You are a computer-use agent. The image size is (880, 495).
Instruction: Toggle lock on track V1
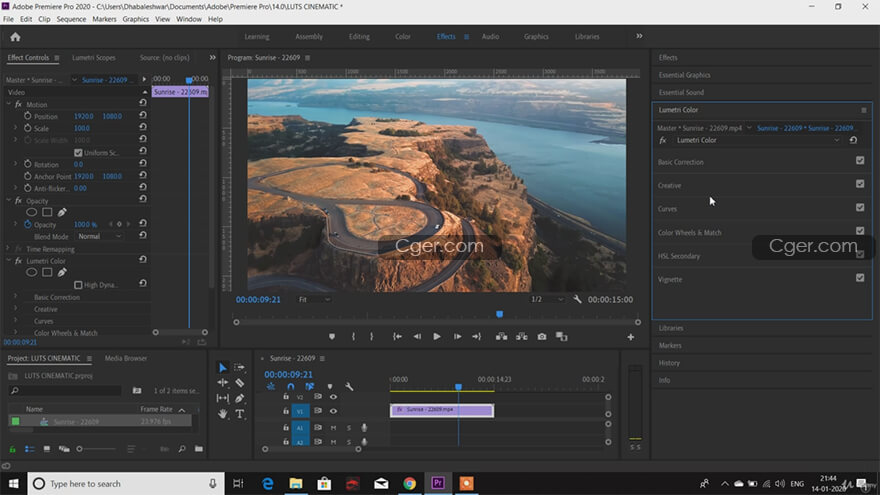click(286, 411)
